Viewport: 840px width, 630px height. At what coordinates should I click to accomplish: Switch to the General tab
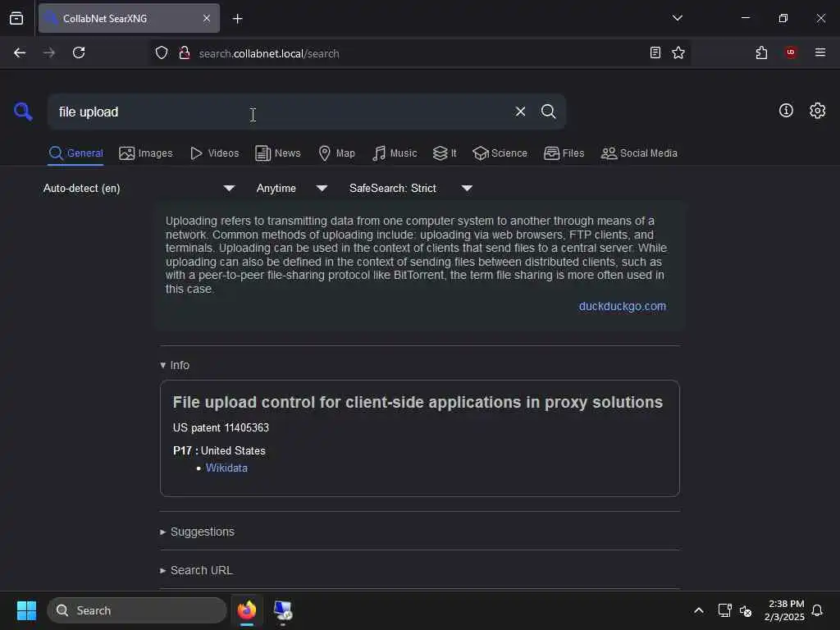point(75,153)
